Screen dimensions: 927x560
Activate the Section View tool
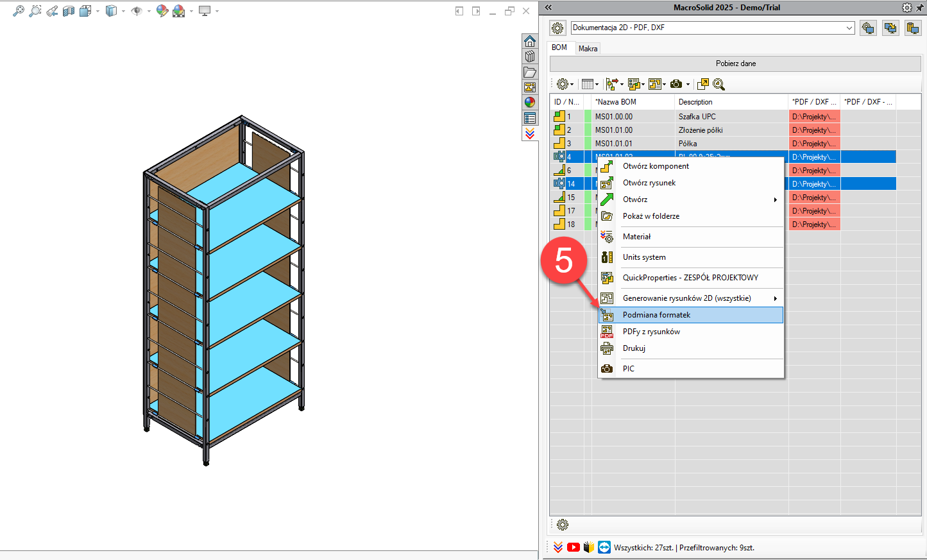[x=69, y=11]
